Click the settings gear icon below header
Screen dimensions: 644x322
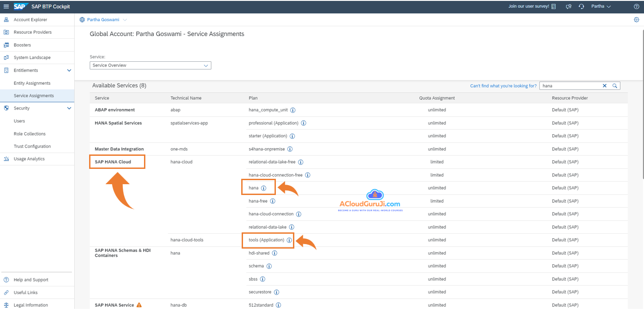pyautogui.click(x=636, y=20)
